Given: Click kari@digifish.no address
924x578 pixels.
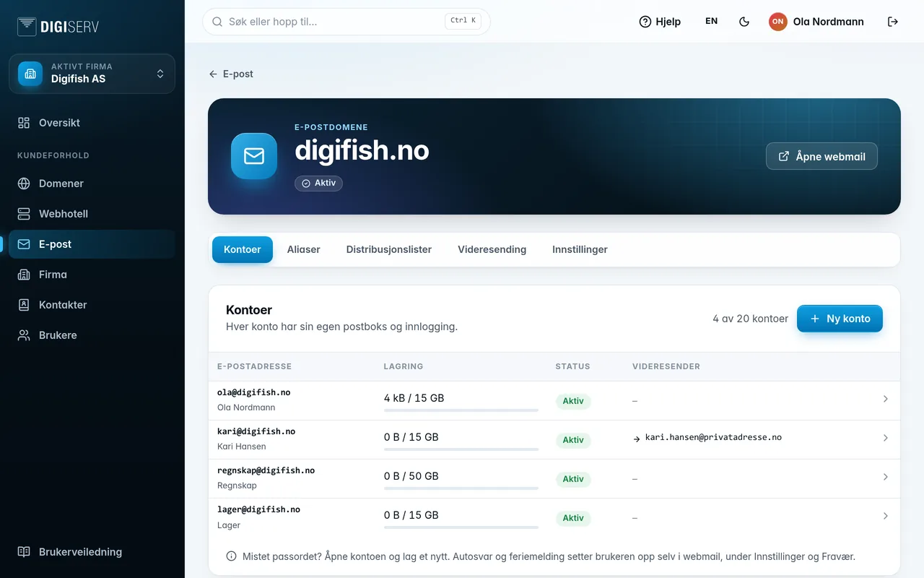Looking at the screenshot, I should [x=256, y=431].
